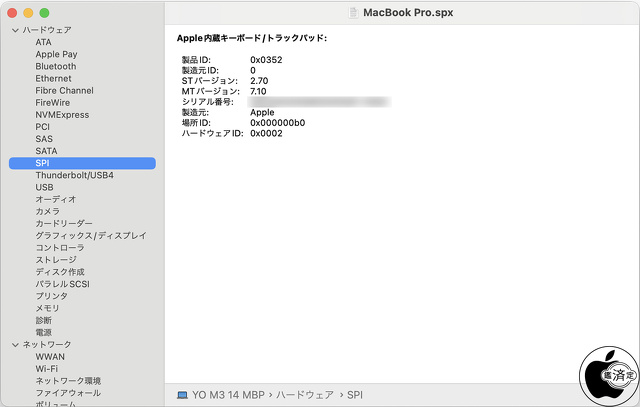The width and height of the screenshot is (640, 407).
Task: Close the window with red button
Action: (x=12, y=13)
